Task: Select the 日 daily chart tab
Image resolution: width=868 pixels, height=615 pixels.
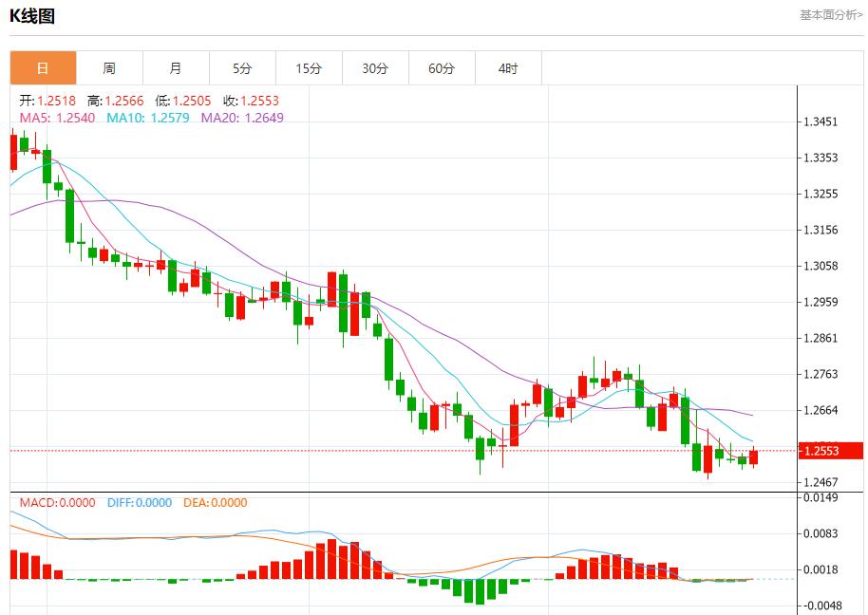Action: point(43,68)
